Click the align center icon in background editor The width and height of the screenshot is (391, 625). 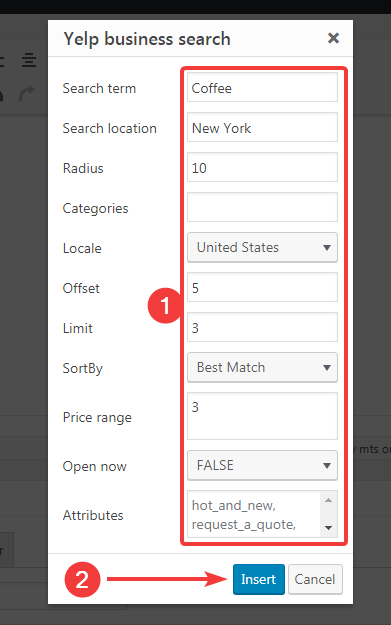point(29,60)
